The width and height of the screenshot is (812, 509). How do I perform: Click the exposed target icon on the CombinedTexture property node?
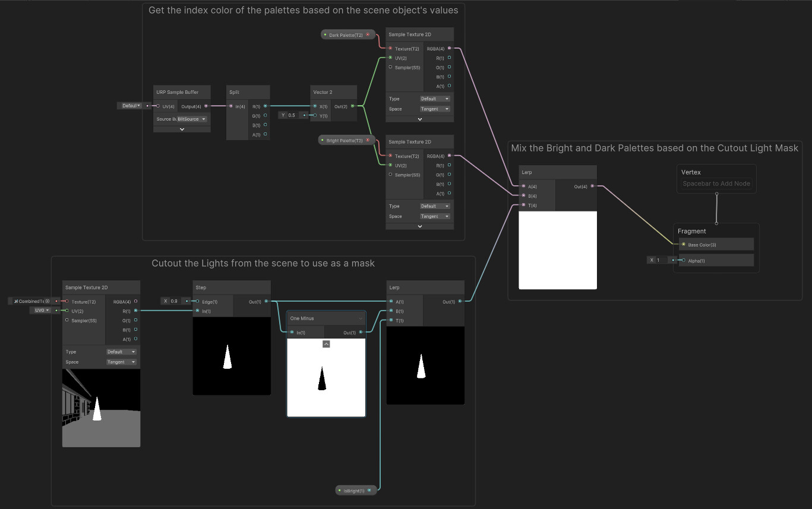48,301
